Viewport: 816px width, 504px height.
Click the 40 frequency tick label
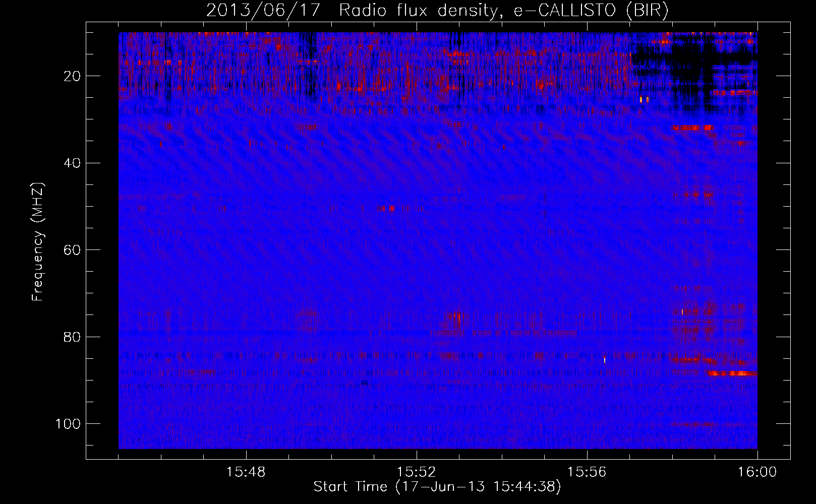tap(73, 163)
